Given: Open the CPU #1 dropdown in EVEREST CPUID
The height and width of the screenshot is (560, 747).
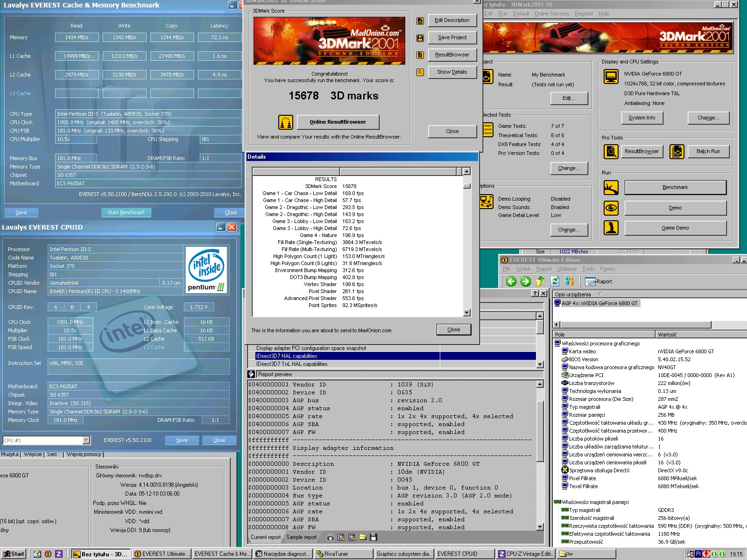Looking at the screenshot, I should pyautogui.click(x=86, y=440).
